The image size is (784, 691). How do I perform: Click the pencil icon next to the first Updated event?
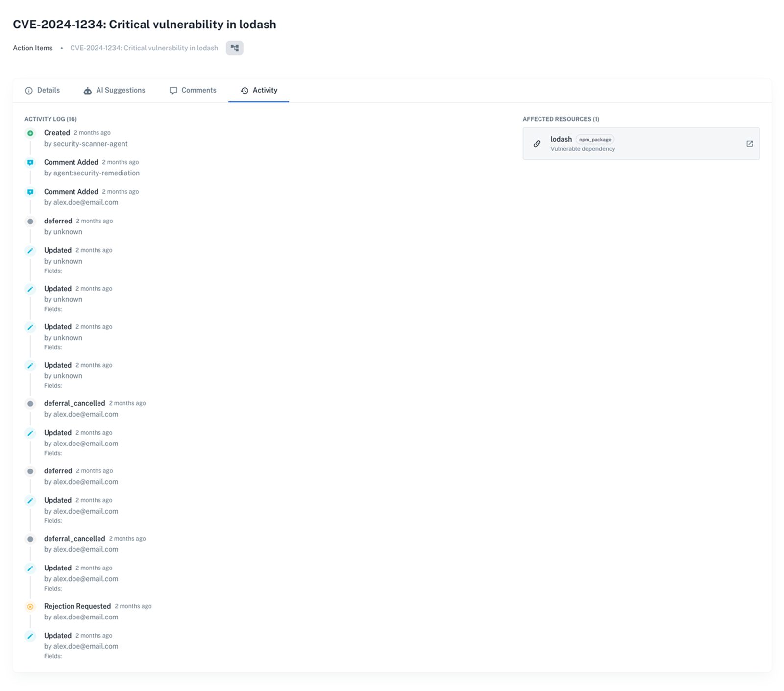pyautogui.click(x=30, y=250)
